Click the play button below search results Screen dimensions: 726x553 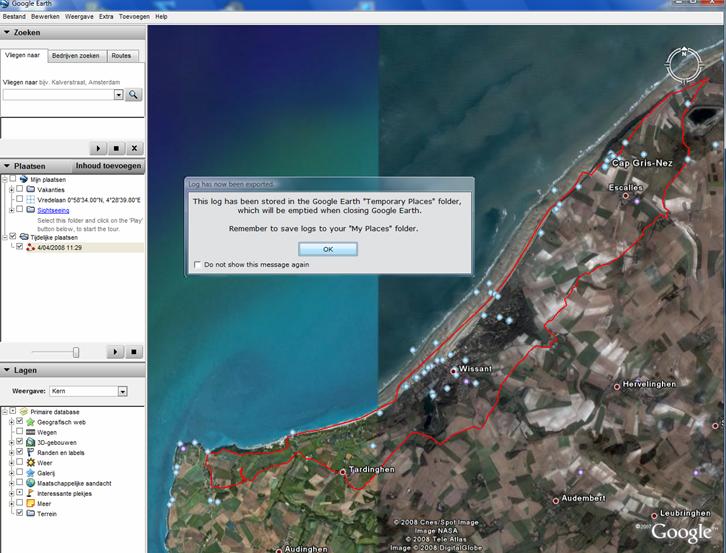[x=98, y=148]
